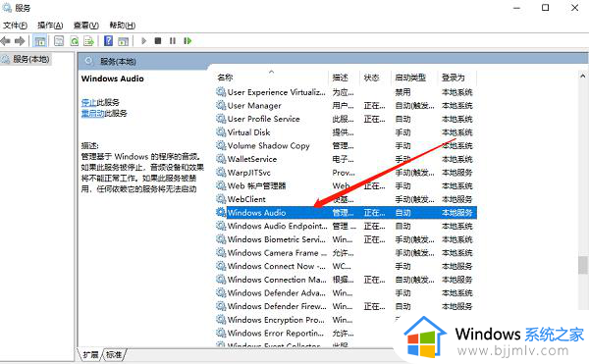Open the Properties toolbar icon
The image size is (589, 364).
(59, 41)
